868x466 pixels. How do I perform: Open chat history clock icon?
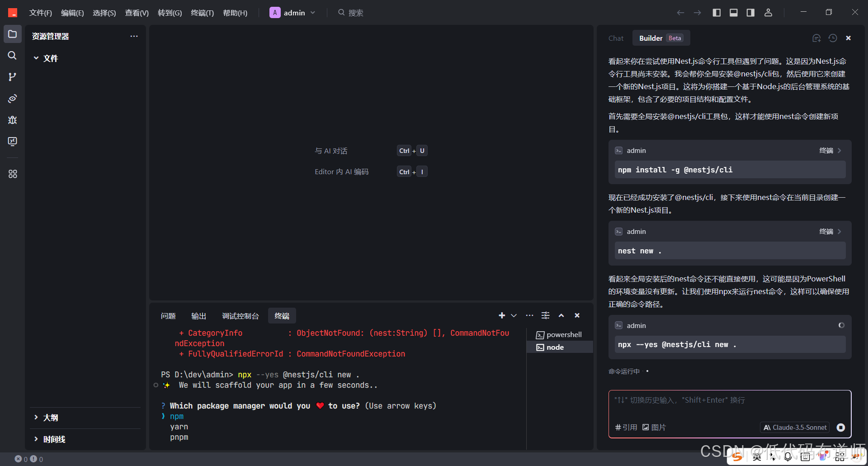[833, 38]
